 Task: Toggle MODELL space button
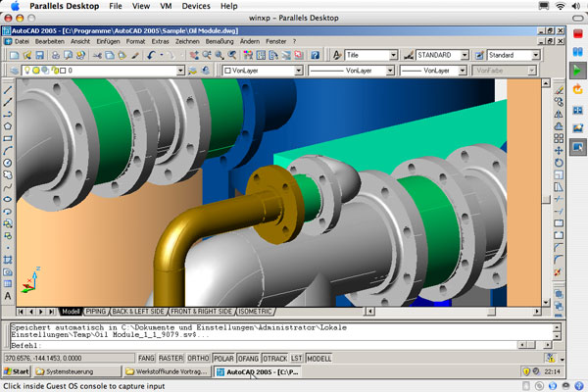pos(319,359)
